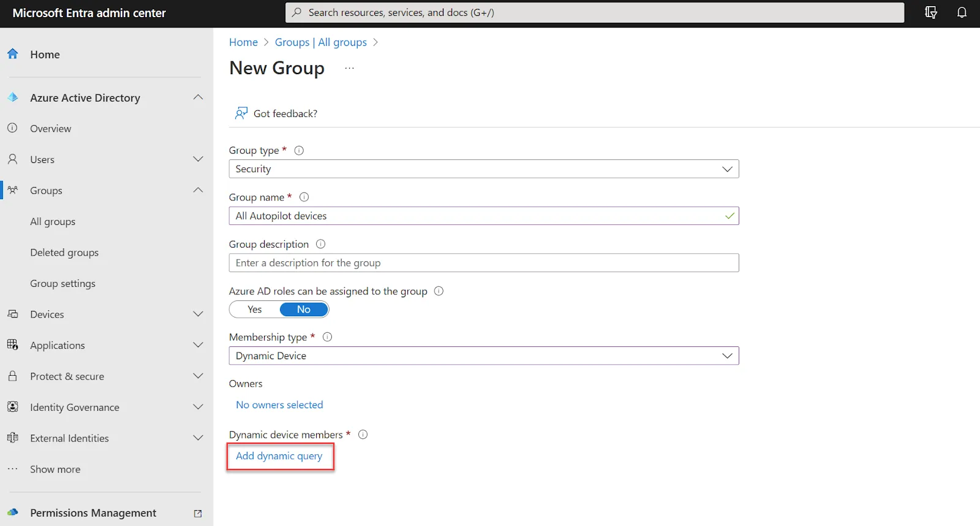980x526 pixels.
Task: Click Microsoft Entra admin center title
Action: (89, 13)
